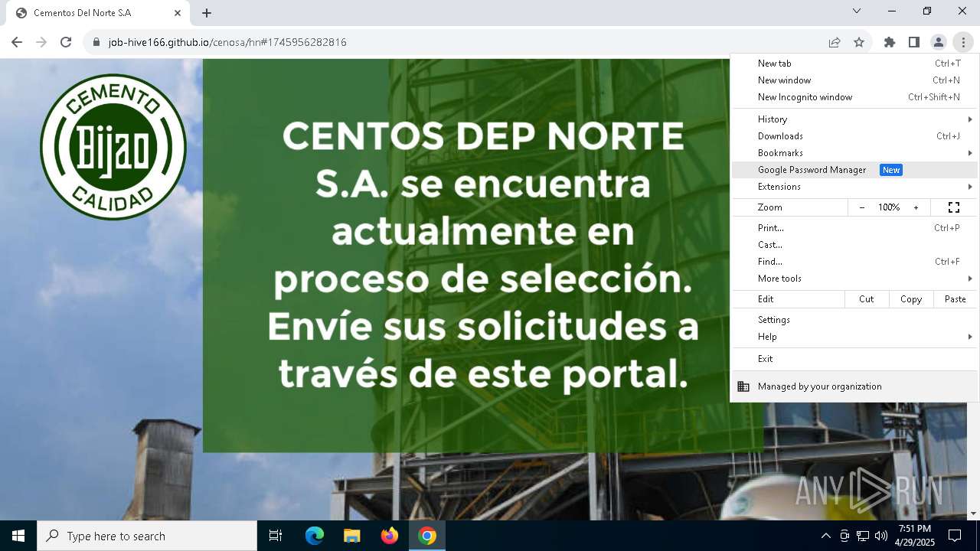The width and height of the screenshot is (980, 551).
Task: Enter fullscreen via the Zoom row icon
Action: coord(954,207)
